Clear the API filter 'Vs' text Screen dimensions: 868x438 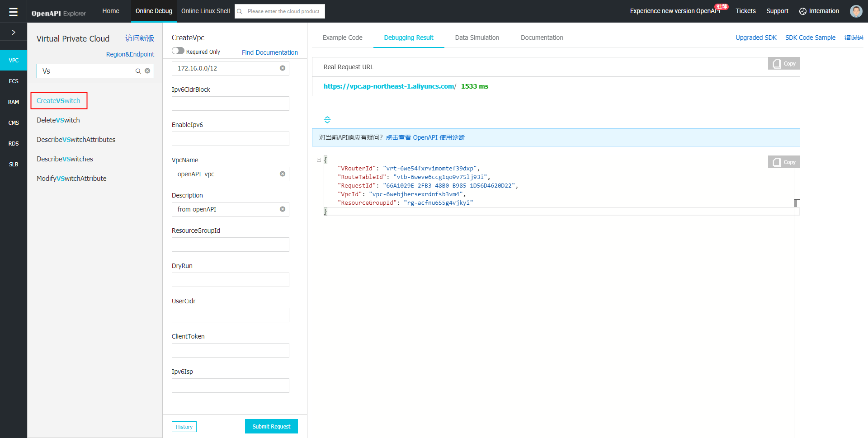pos(147,71)
